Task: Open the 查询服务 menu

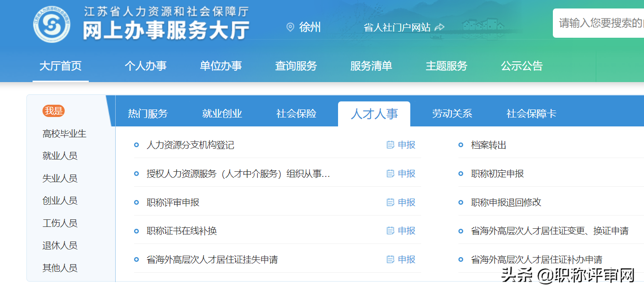Action: point(296,66)
